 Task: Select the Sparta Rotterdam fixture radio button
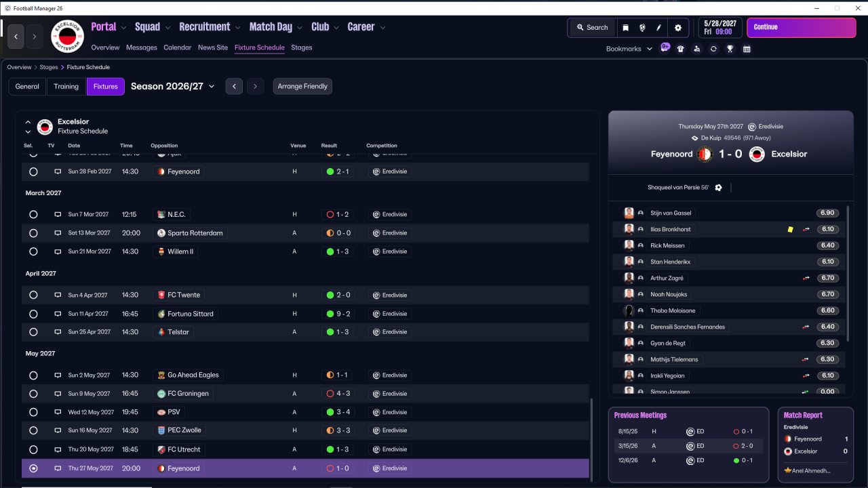[33, 232]
